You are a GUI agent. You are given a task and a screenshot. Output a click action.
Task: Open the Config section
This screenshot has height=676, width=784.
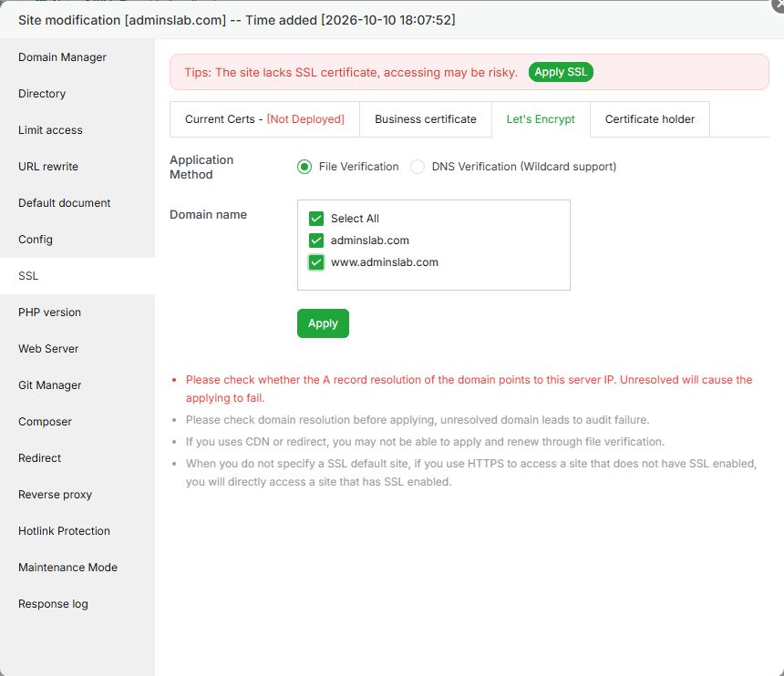[x=77, y=240]
